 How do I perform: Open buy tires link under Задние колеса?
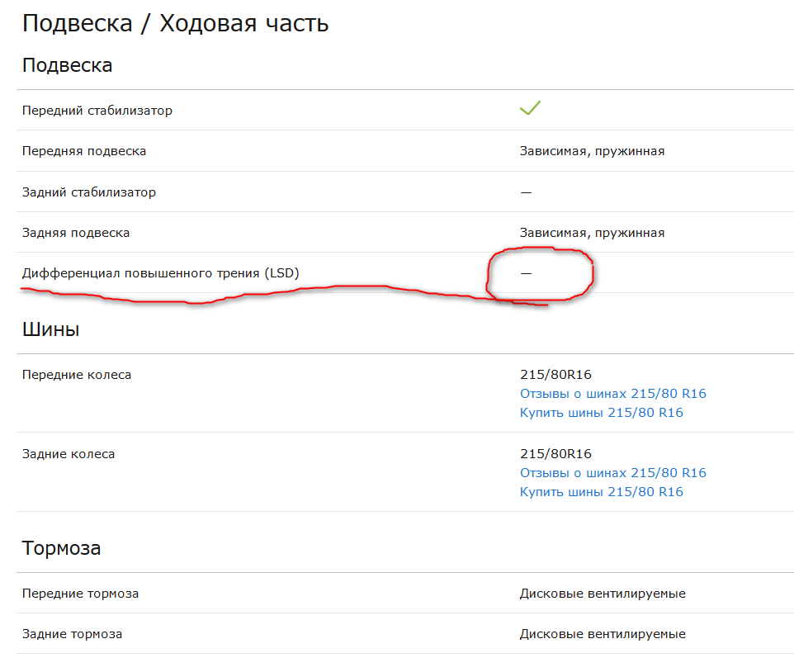602,492
